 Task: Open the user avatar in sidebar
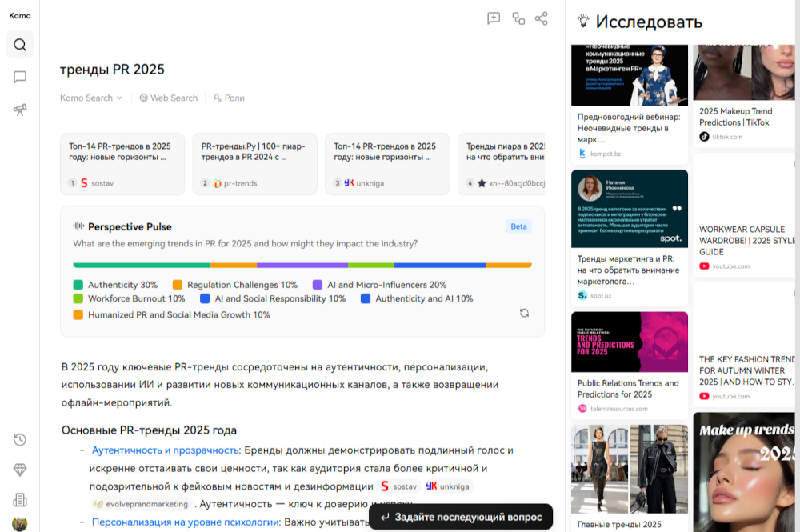tap(19, 524)
